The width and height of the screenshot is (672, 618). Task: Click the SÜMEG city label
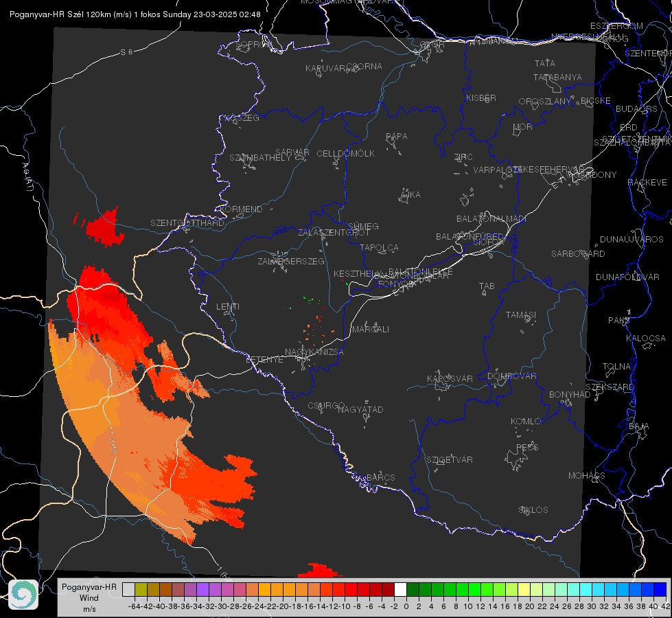coord(363,227)
